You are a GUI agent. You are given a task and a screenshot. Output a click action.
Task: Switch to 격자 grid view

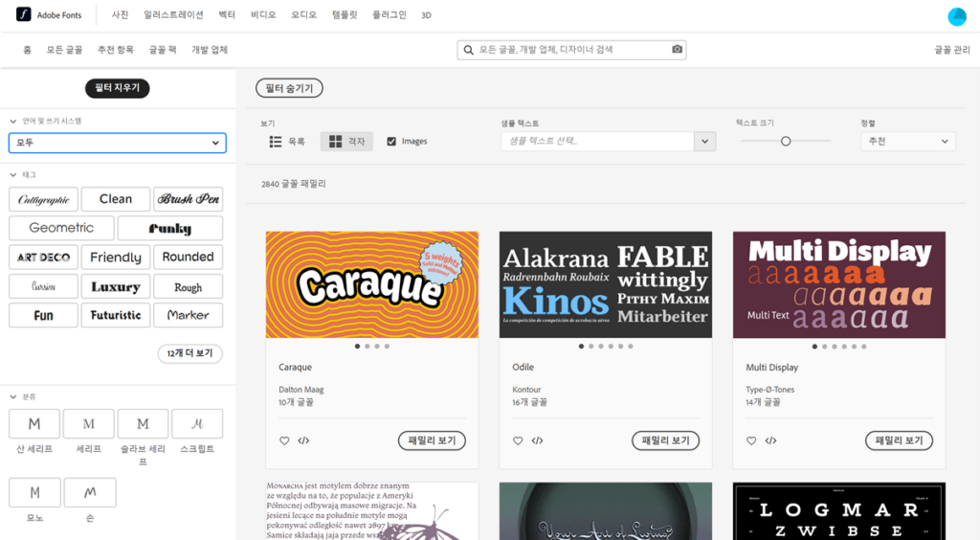[346, 142]
